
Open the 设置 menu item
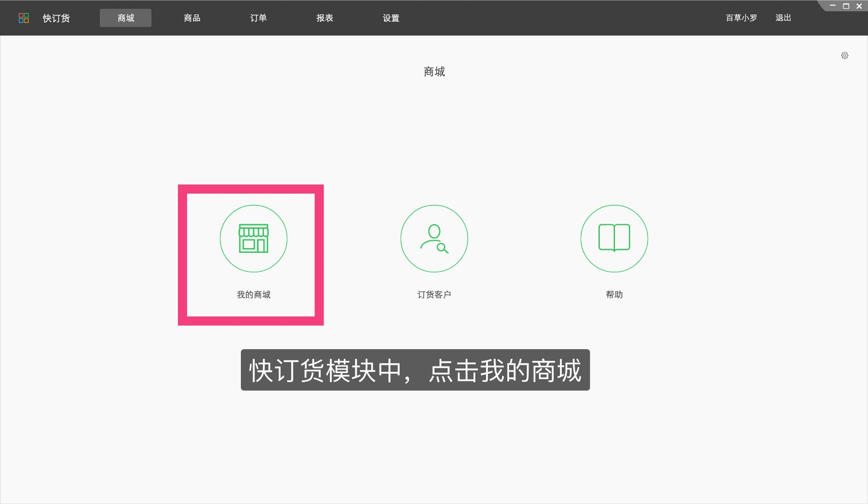point(390,18)
